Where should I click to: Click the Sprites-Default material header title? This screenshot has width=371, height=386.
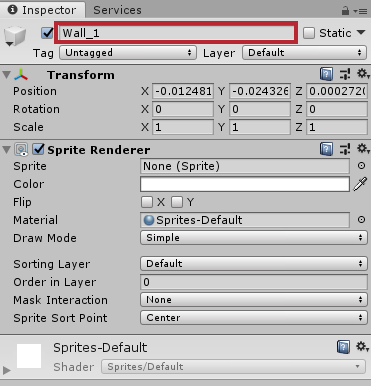coord(100,348)
